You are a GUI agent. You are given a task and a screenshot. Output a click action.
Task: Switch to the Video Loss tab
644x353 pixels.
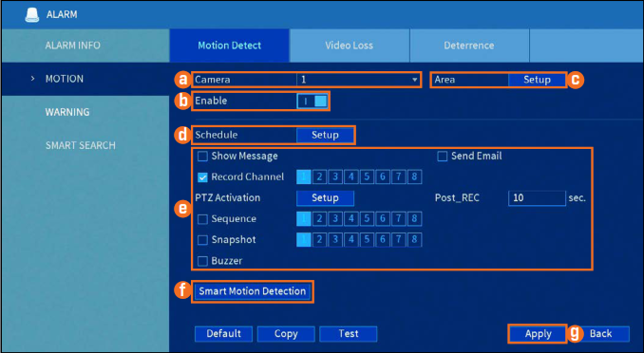click(350, 46)
